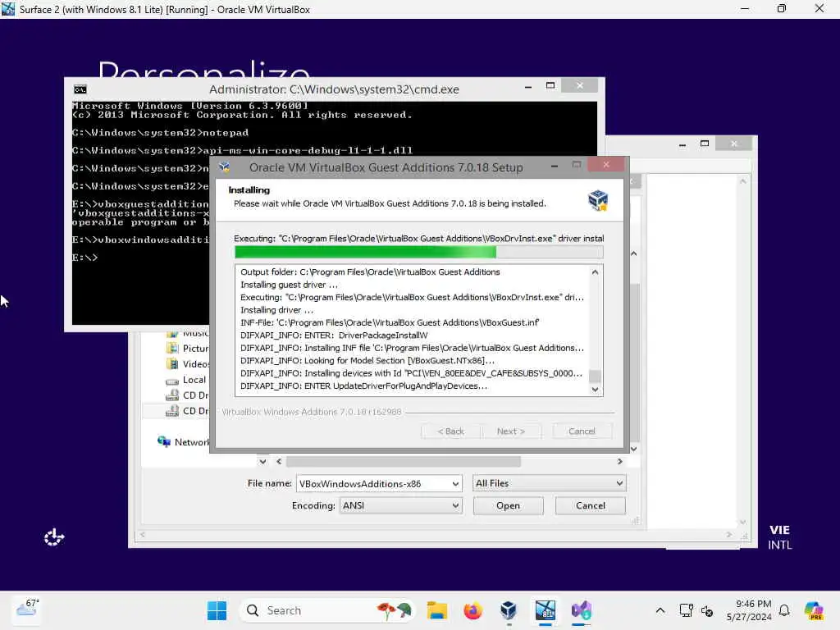840x630 pixels.
Task: Minimize the Guest Additions setup window
Action: (555, 166)
